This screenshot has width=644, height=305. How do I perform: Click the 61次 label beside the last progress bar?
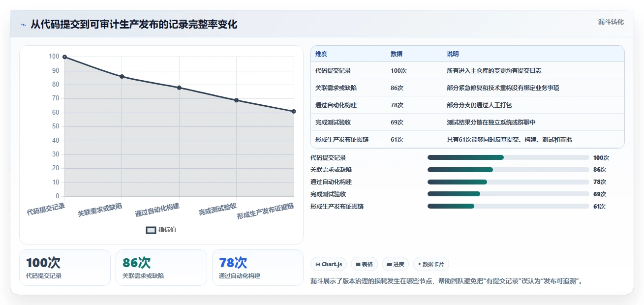coord(600,207)
